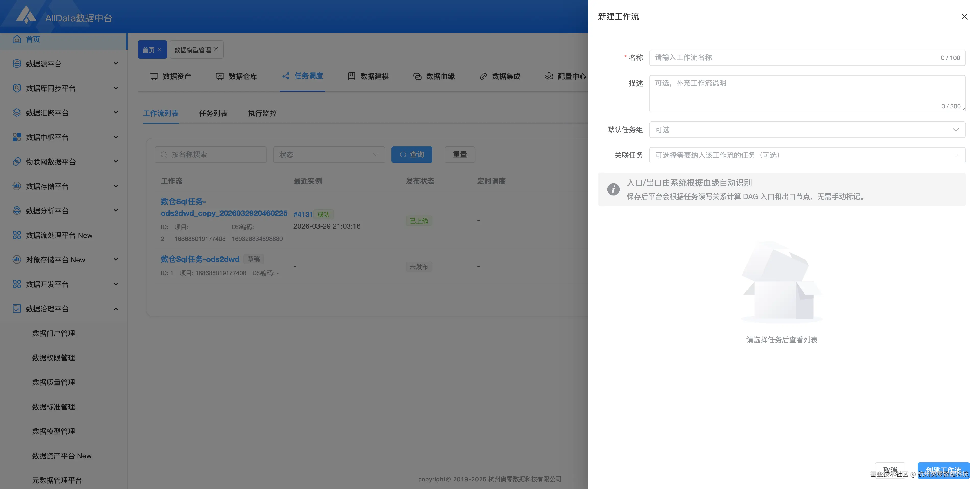Switch to the 任务列表 tab
The image size is (980, 489).
pyautogui.click(x=213, y=113)
